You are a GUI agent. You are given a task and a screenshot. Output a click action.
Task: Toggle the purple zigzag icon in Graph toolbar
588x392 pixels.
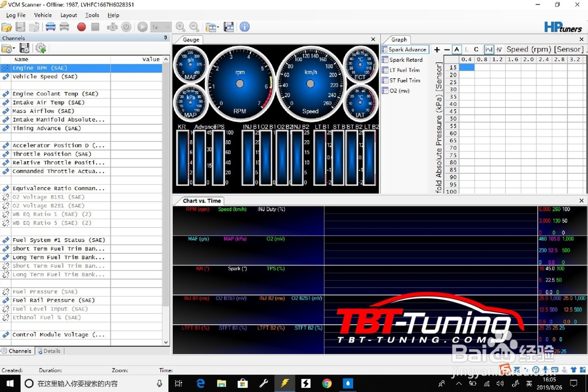(x=499, y=49)
